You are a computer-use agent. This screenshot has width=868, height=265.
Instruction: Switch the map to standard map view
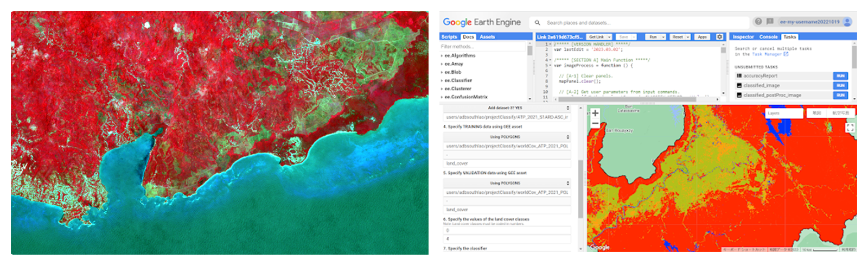click(x=816, y=113)
